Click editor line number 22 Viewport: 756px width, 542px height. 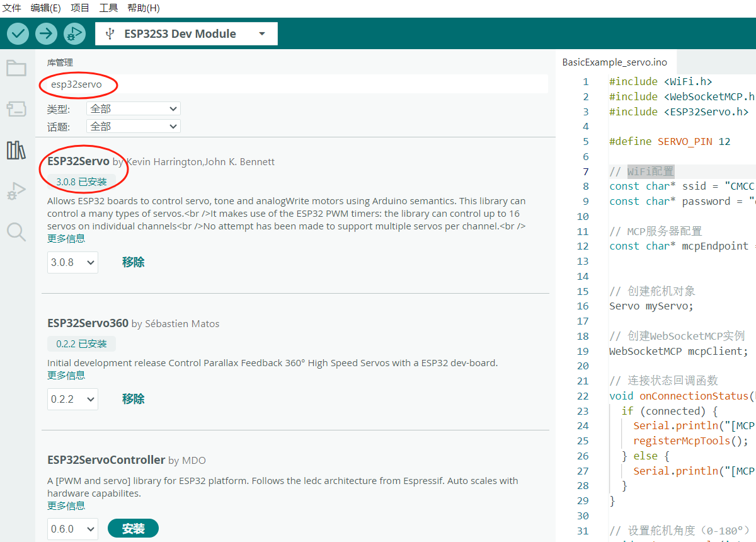point(582,396)
